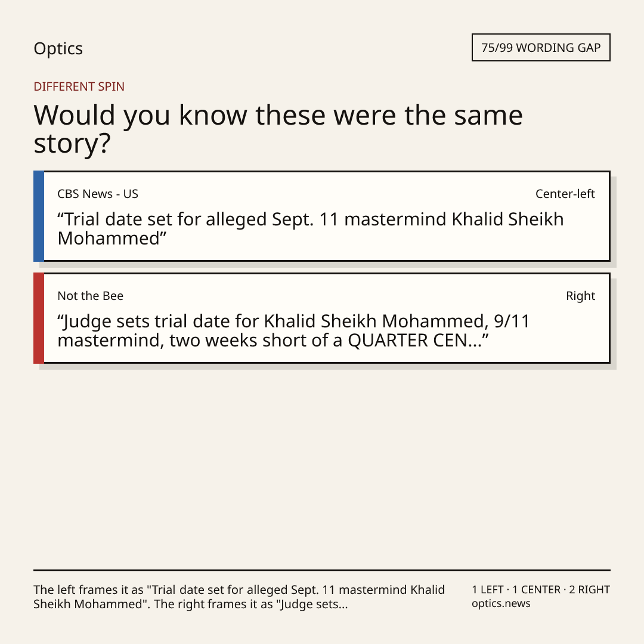
Task: Click the 75/99 WORDING GAP badge
Action: tap(541, 48)
